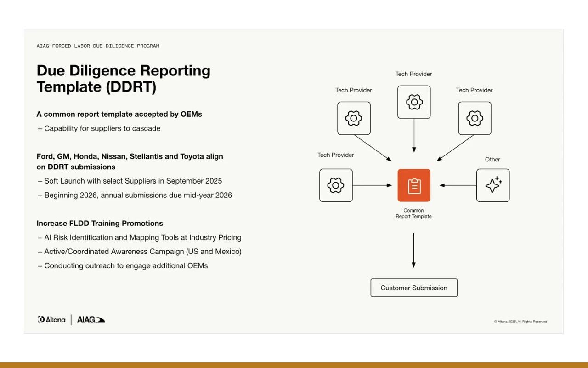
Task: Click "Increase FLDD Training Promotions" heading
Action: click(100, 223)
